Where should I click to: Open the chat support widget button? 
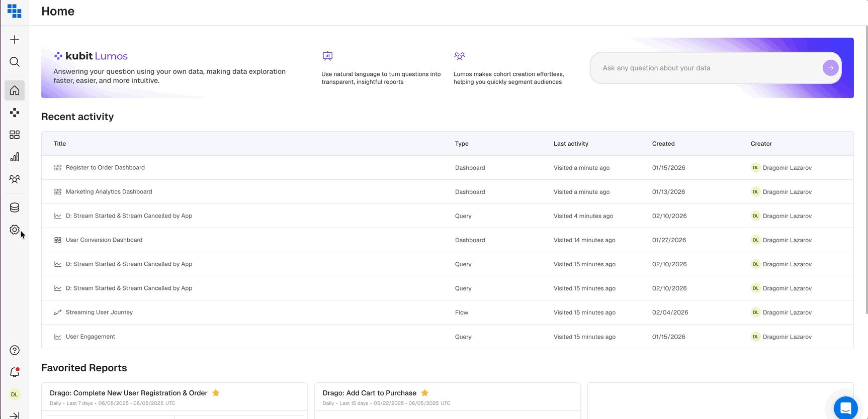tap(845, 408)
